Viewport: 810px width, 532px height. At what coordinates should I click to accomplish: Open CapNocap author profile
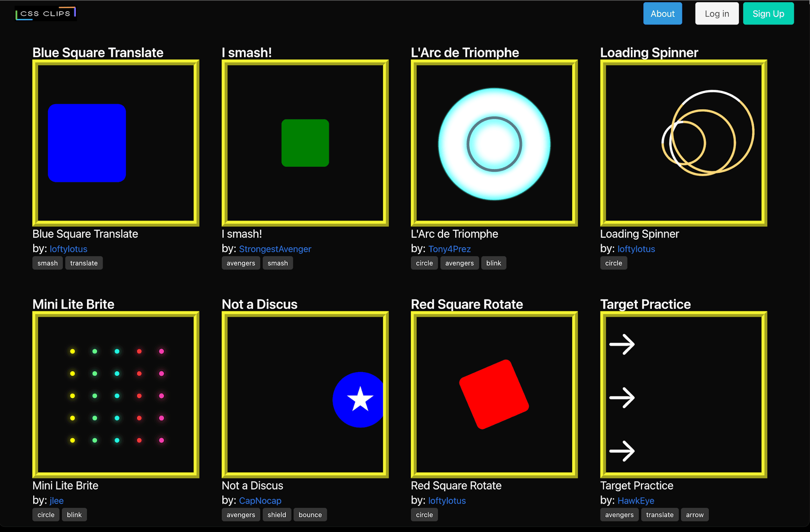(260, 501)
